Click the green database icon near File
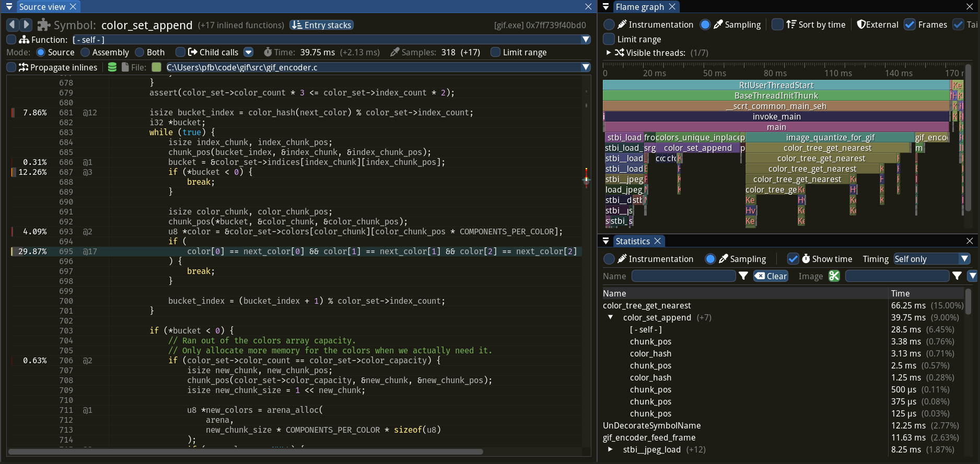This screenshot has width=980, height=464. point(112,67)
